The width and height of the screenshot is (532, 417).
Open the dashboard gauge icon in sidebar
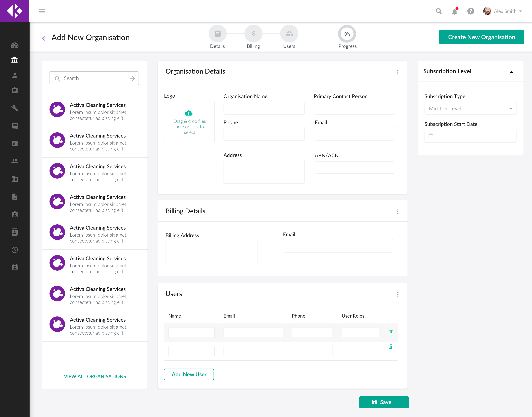(15, 45)
